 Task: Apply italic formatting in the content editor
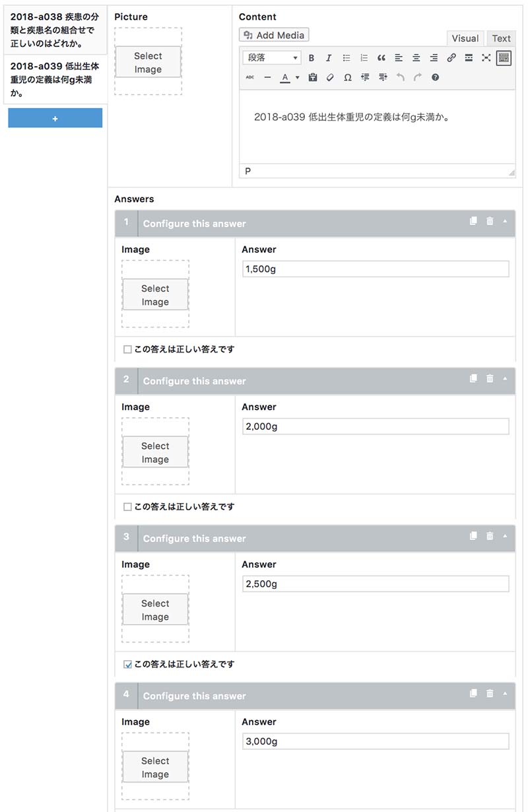329,58
